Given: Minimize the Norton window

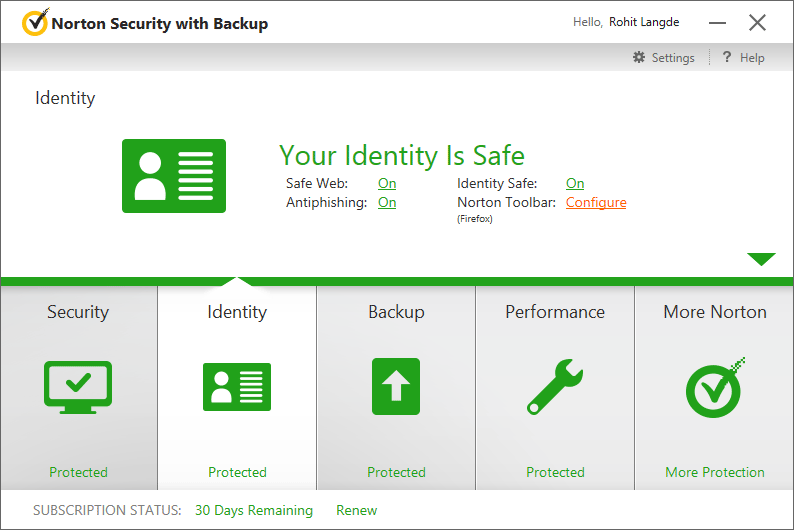Looking at the screenshot, I should click(717, 23).
